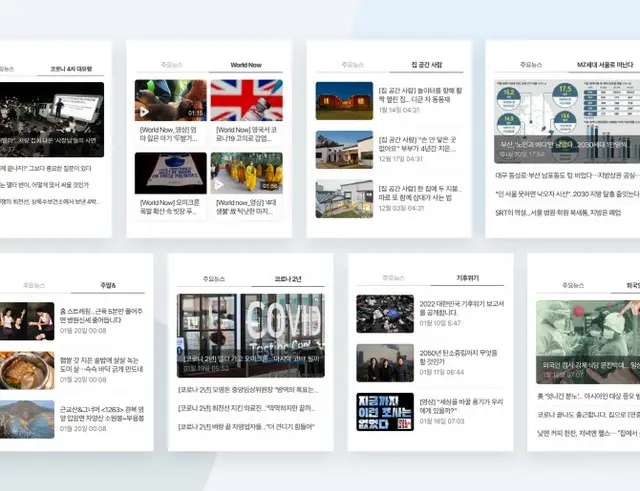Open the '지금까지 이런 조사는 없었다' thumbnail

(385, 412)
